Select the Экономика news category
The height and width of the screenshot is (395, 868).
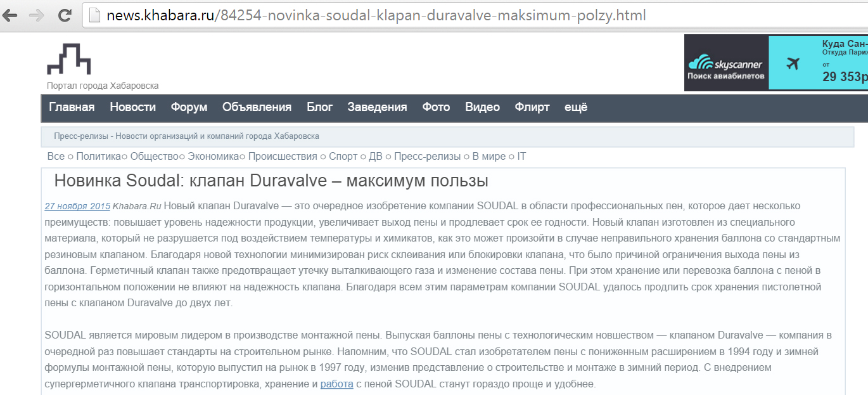pyautogui.click(x=213, y=157)
